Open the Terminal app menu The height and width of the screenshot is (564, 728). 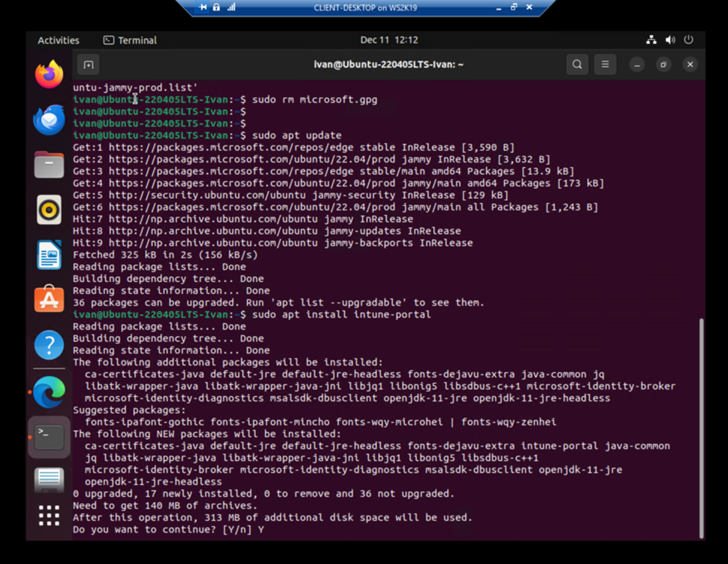[x=130, y=40]
